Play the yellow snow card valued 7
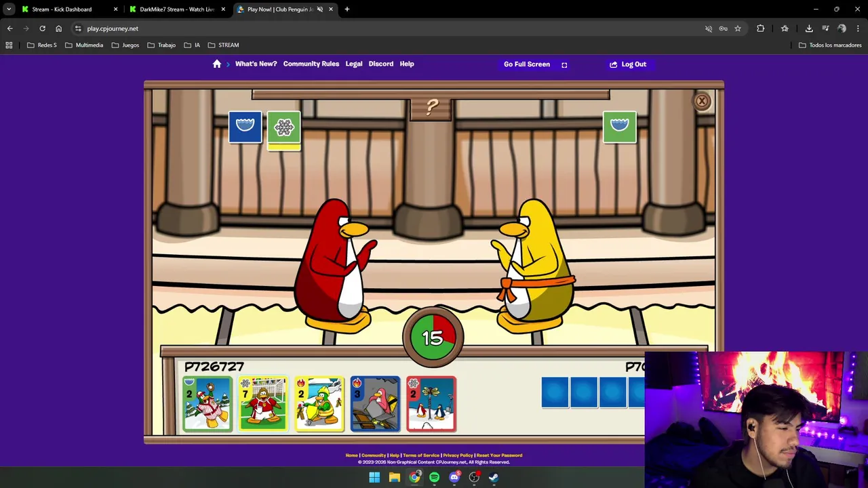Viewport: 868px width, 488px height. click(x=263, y=404)
